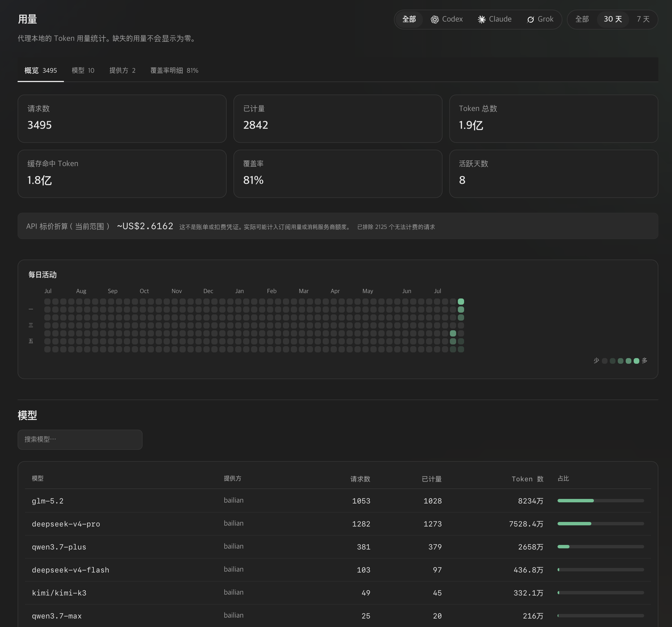This screenshot has height=627, width=672.
Task: Sort by 提供方 column header
Action: 233,478
